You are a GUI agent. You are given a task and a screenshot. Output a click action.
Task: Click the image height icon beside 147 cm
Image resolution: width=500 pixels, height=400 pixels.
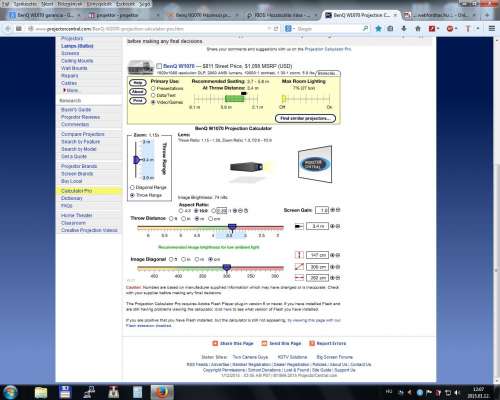pos(299,255)
